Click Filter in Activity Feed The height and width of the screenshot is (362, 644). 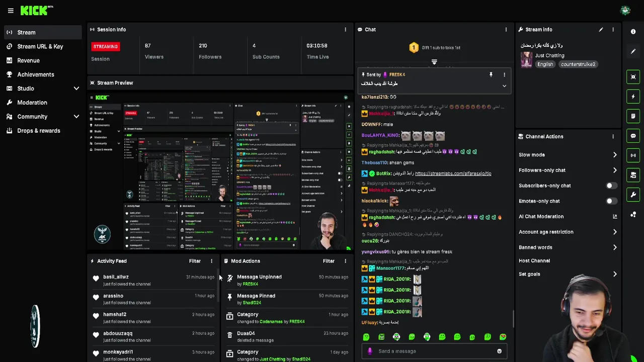pyautogui.click(x=195, y=261)
